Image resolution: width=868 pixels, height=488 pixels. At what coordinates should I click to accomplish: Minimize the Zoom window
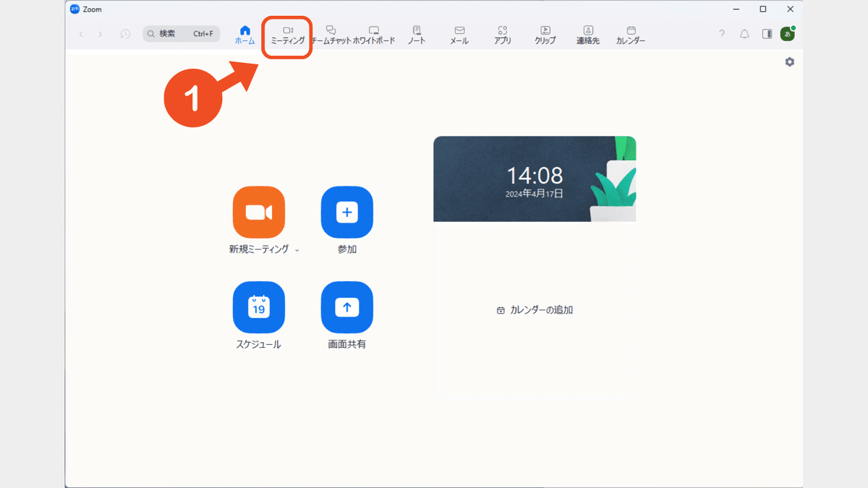click(736, 9)
